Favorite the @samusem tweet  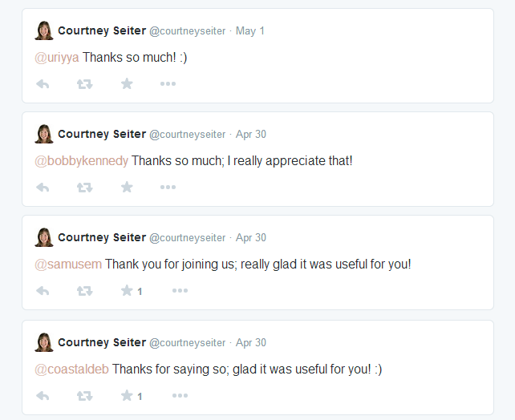coord(127,291)
